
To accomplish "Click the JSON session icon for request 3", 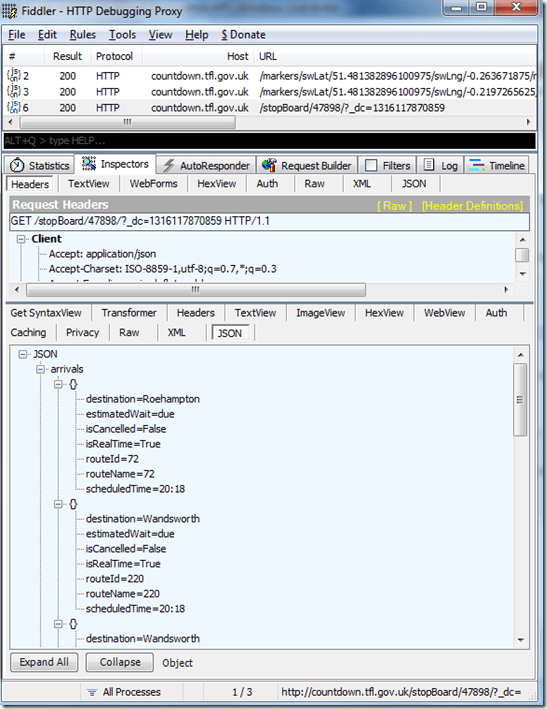I will [14, 91].
